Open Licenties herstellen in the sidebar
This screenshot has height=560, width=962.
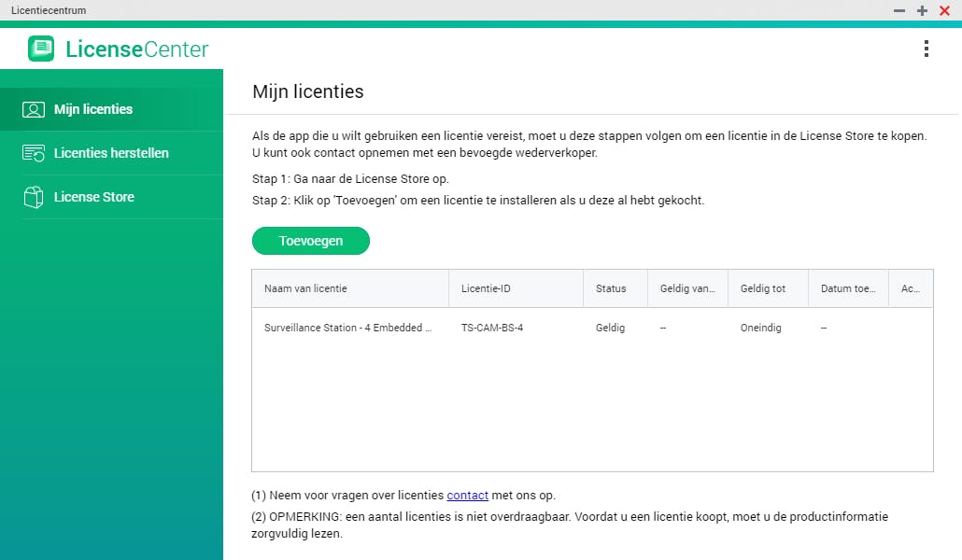click(111, 153)
